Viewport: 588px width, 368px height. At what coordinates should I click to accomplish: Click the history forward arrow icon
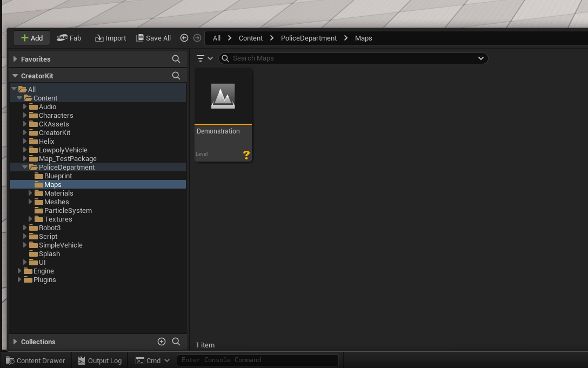[x=197, y=38]
